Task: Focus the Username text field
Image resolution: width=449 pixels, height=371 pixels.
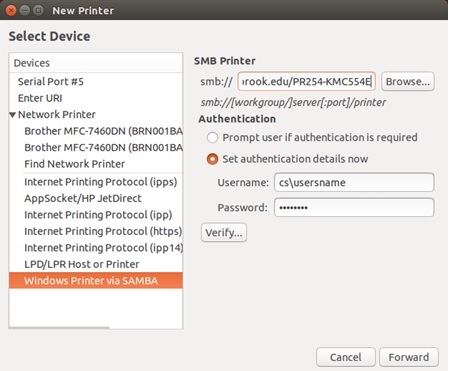Action: (354, 182)
